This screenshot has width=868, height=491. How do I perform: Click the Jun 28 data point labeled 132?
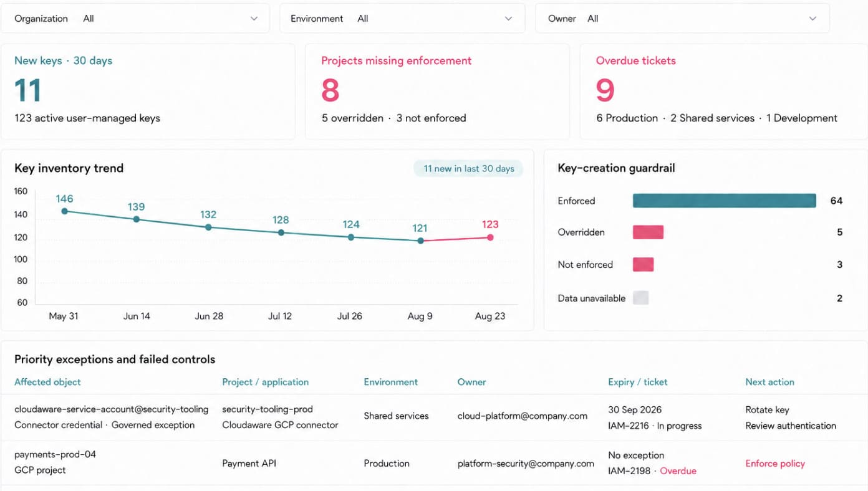(x=208, y=227)
